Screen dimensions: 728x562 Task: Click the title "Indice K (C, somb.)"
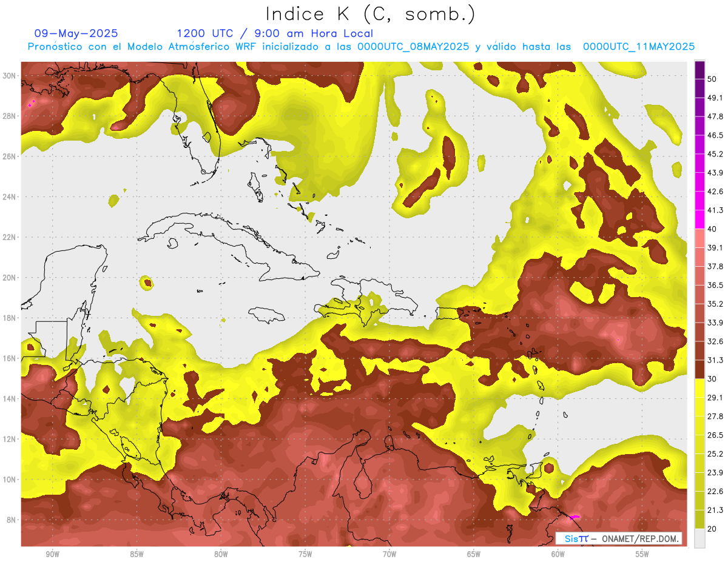pyautogui.click(x=370, y=15)
